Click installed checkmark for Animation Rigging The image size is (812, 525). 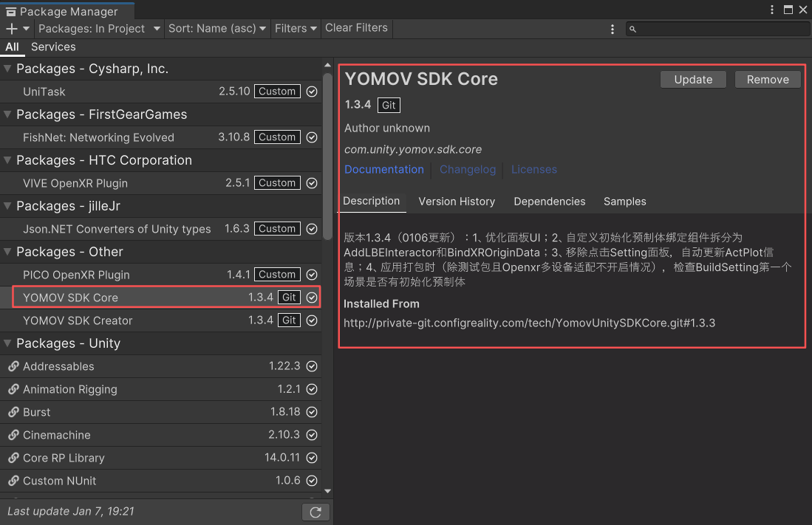312,389
